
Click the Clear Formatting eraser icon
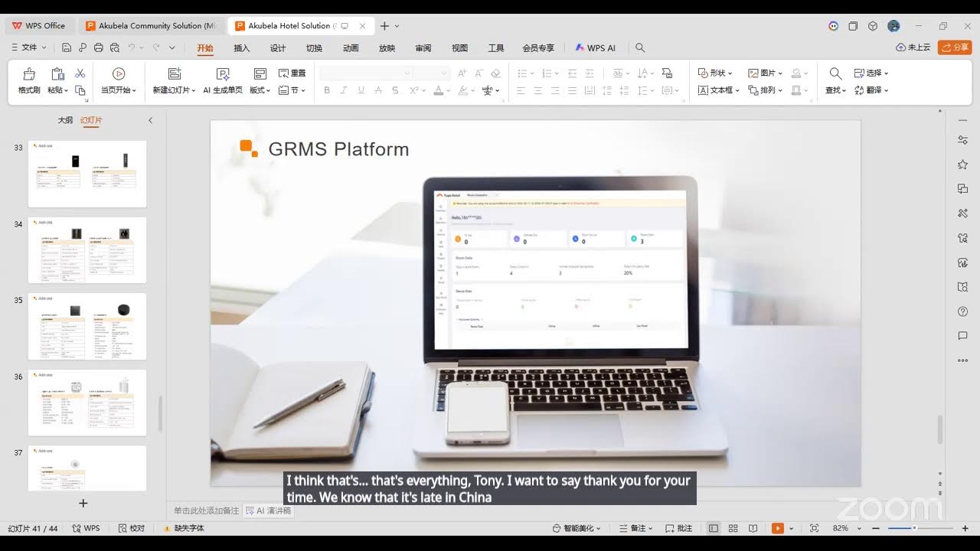click(x=495, y=73)
